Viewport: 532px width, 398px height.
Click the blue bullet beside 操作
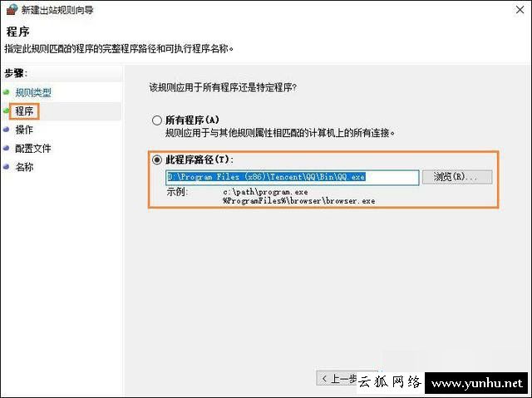[x=6, y=129]
